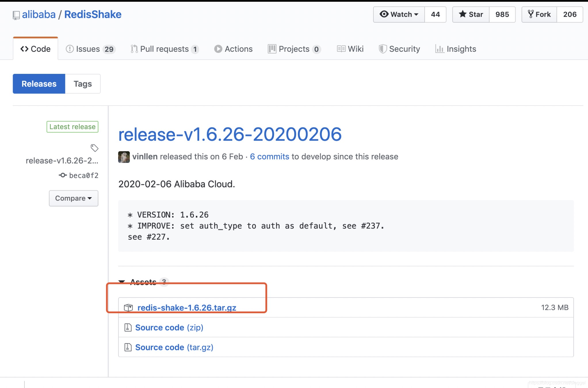Image resolution: width=588 pixels, height=388 pixels.
Task: Click the zip file icon before Source code (zip)
Action: pyautogui.click(x=128, y=327)
